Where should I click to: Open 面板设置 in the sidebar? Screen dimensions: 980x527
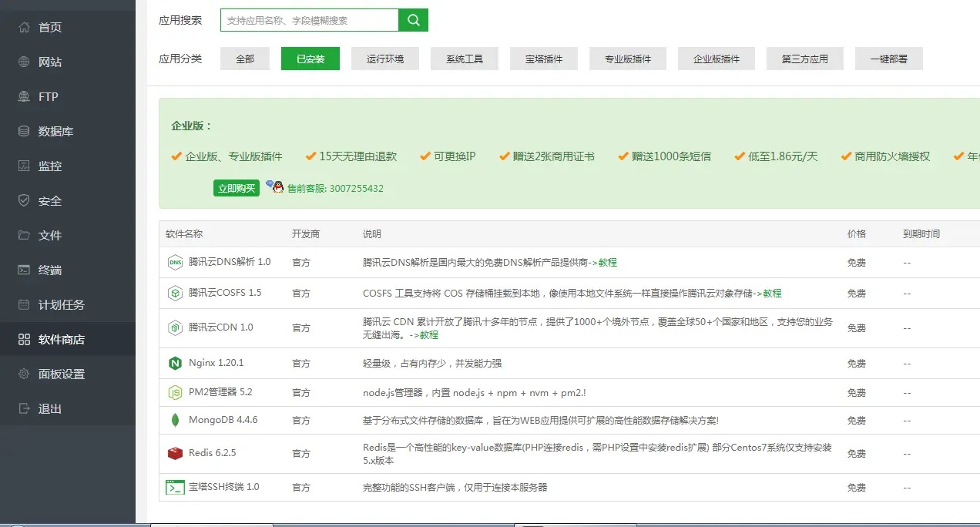click(x=68, y=374)
